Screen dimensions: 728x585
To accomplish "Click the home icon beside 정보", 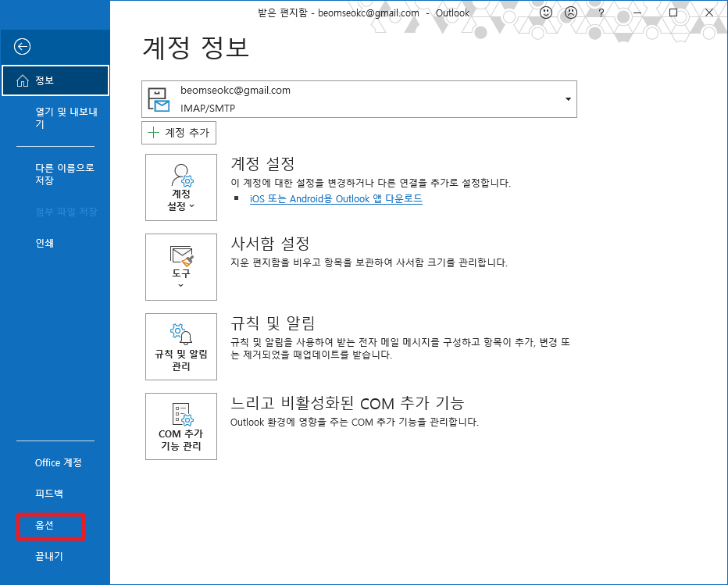I will 23,80.
